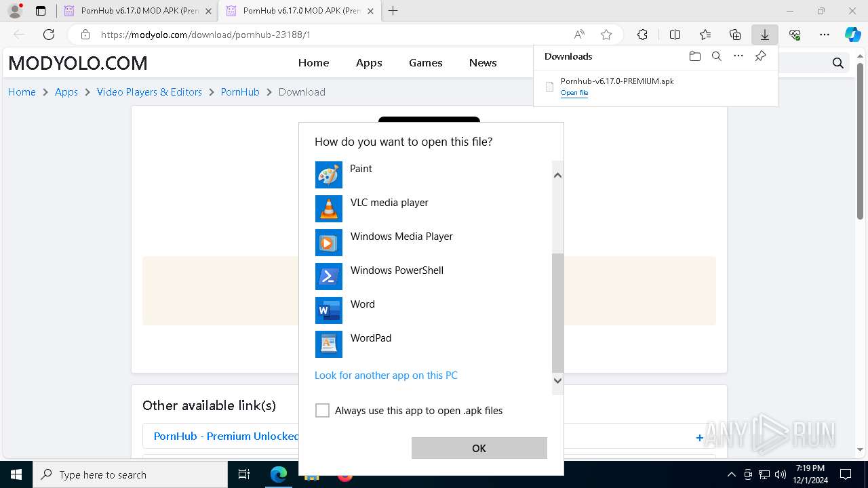The image size is (868, 488).
Task: Show hidden system tray icons
Action: pyautogui.click(x=731, y=474)
